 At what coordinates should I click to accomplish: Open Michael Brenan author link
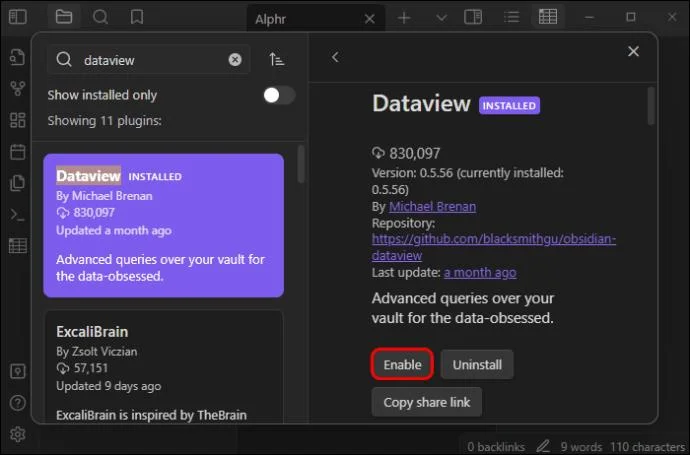[432, 206]
